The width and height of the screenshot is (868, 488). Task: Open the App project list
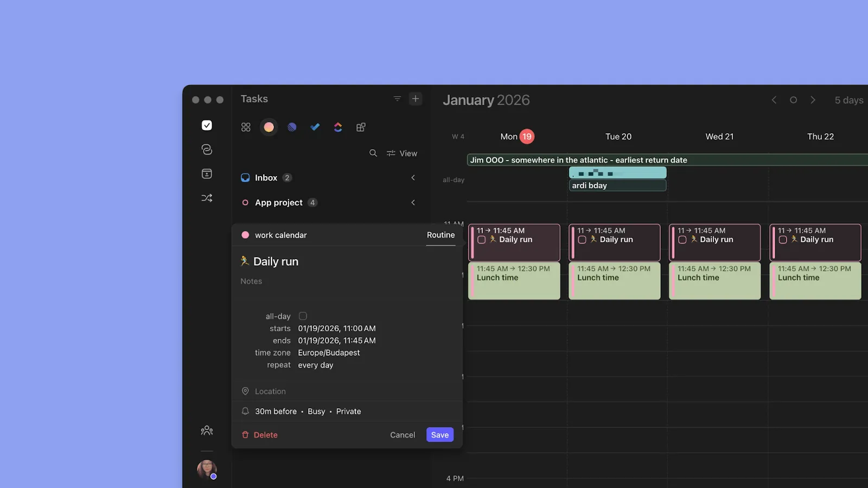coord(279,202)
